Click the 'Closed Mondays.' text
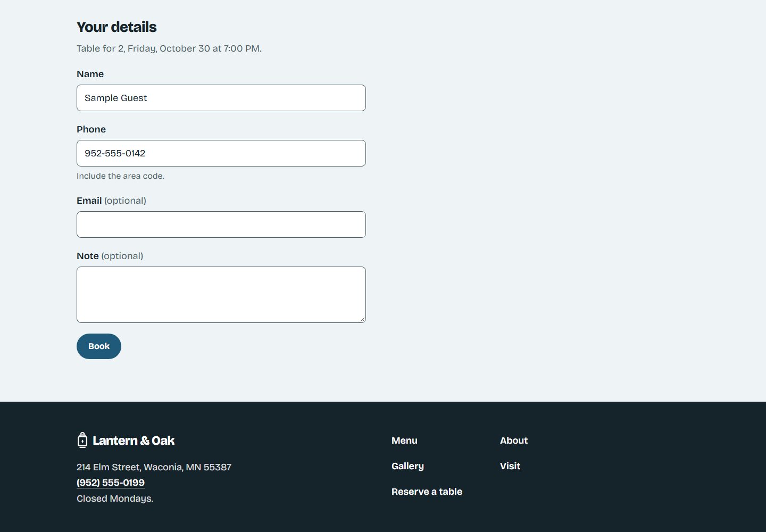Image resolution: width=766 pixels, height=532 pixels. pos(115,498)
